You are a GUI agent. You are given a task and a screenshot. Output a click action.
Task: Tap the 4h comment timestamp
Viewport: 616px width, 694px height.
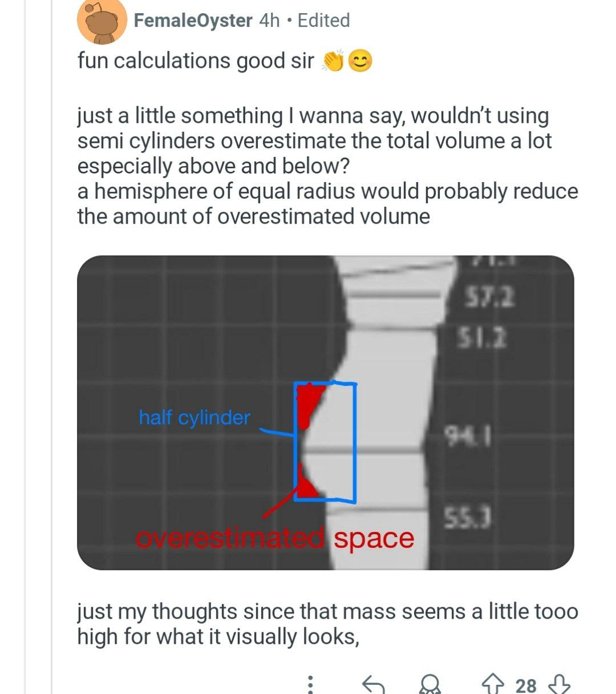269,21
